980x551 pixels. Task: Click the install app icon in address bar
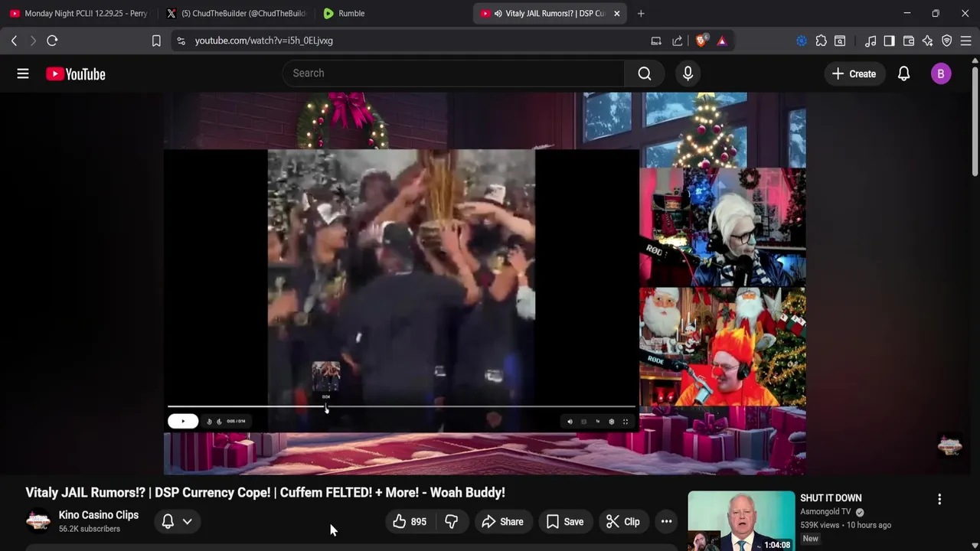(656, 41)
